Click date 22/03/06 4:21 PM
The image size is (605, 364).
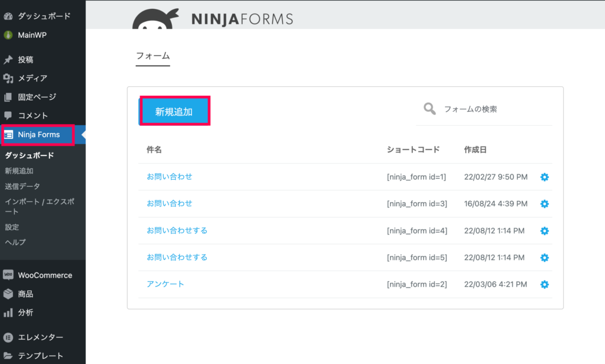496,284
